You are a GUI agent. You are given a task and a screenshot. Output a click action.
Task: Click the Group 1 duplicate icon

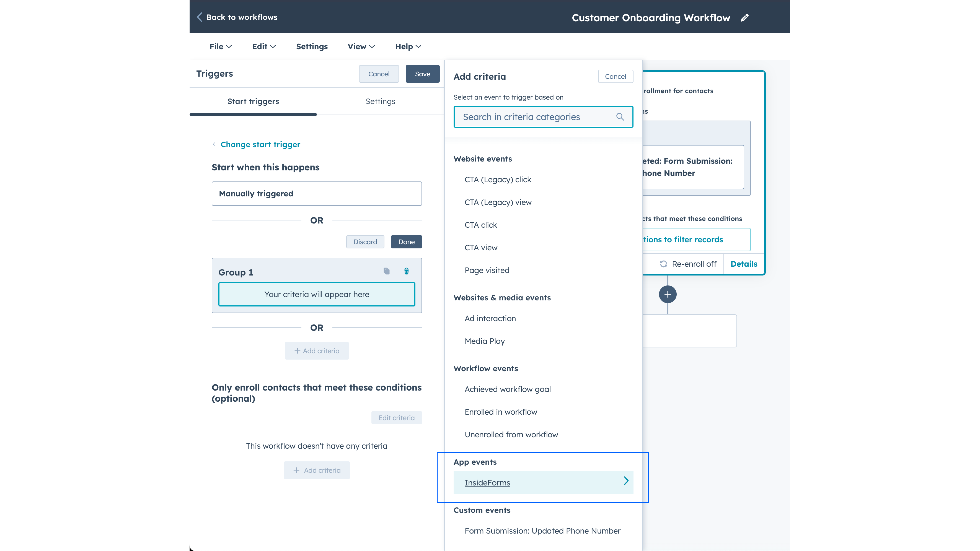(387, 271)
